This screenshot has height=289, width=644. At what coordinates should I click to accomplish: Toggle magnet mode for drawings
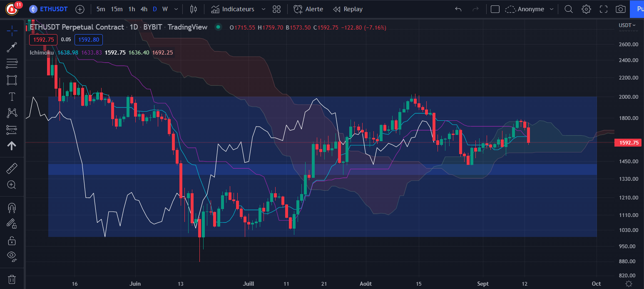(x=12, y=207)
